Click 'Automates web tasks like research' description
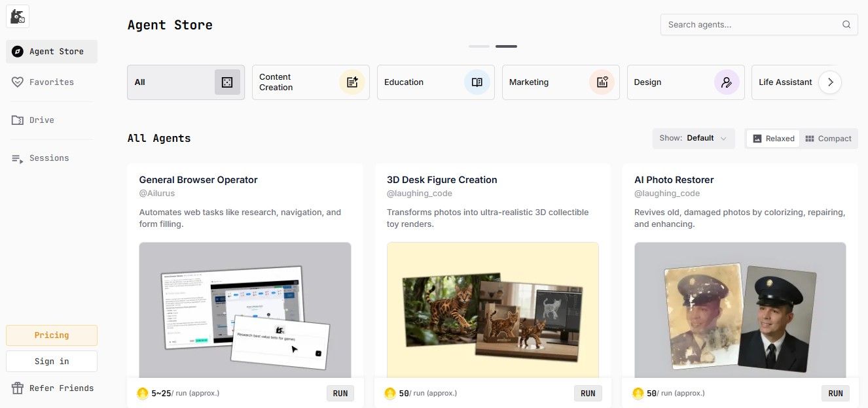This screenshot has width=868, height=408. click(240, 218)
